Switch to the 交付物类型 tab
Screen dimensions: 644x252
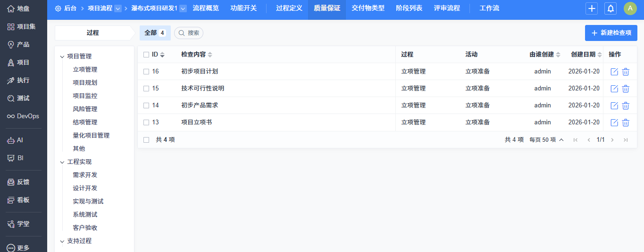pyautogui.click(x=368, y=8)
